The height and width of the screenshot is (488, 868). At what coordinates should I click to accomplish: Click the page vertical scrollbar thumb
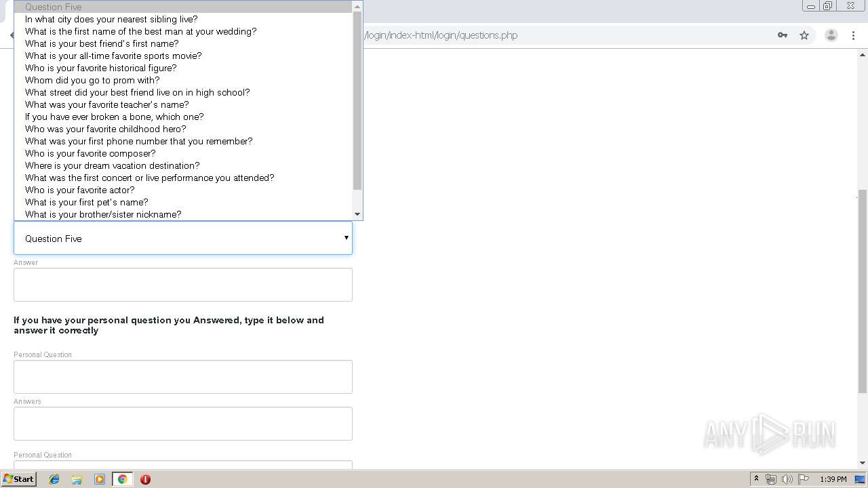(863, 291)
